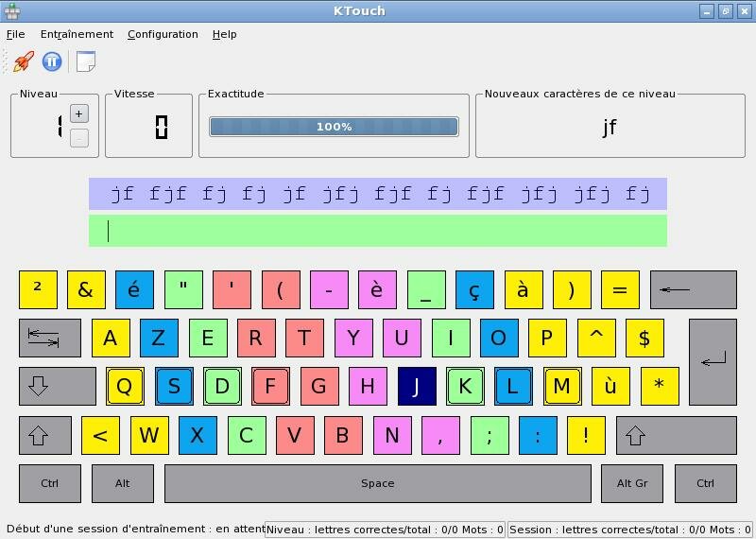The image size is (756, 539).
Task: Click the O key
Action: 500,338
